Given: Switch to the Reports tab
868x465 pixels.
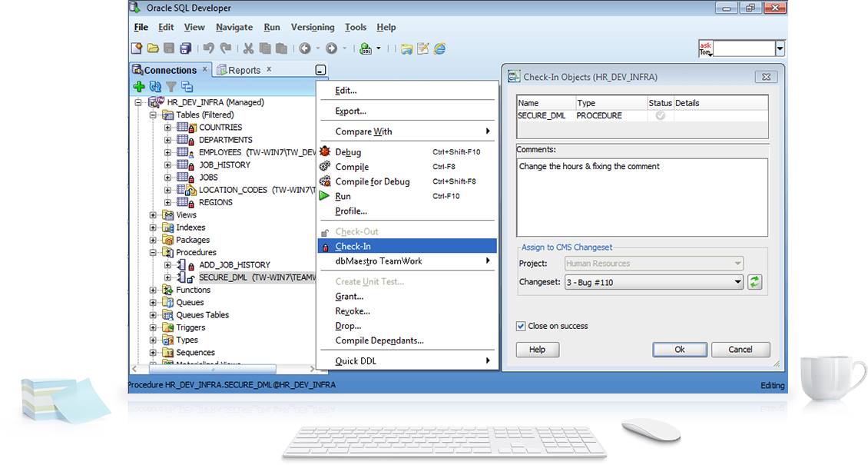Looking at the screenshot, I should 244,70.
